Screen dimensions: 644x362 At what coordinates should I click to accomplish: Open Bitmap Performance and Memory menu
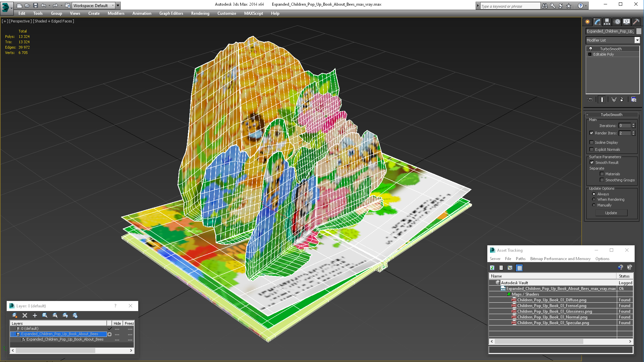tap(560, 259)
